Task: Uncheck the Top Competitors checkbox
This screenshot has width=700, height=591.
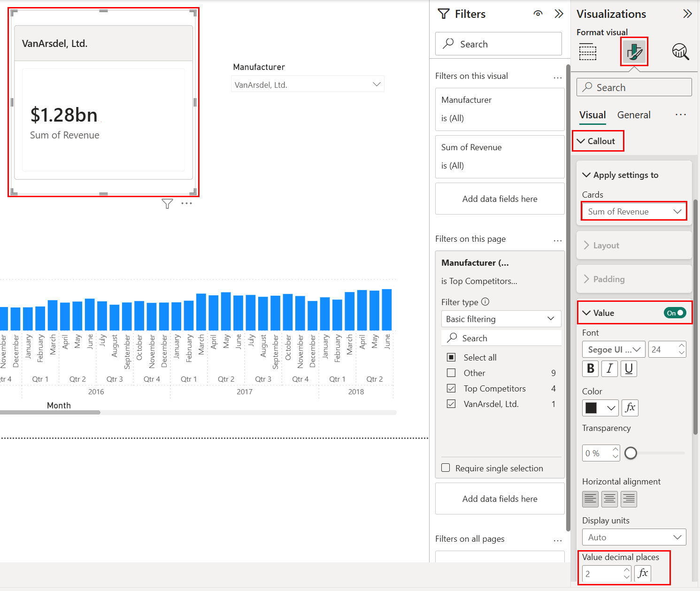Action: pyautogui.click(x=451, y=389)
